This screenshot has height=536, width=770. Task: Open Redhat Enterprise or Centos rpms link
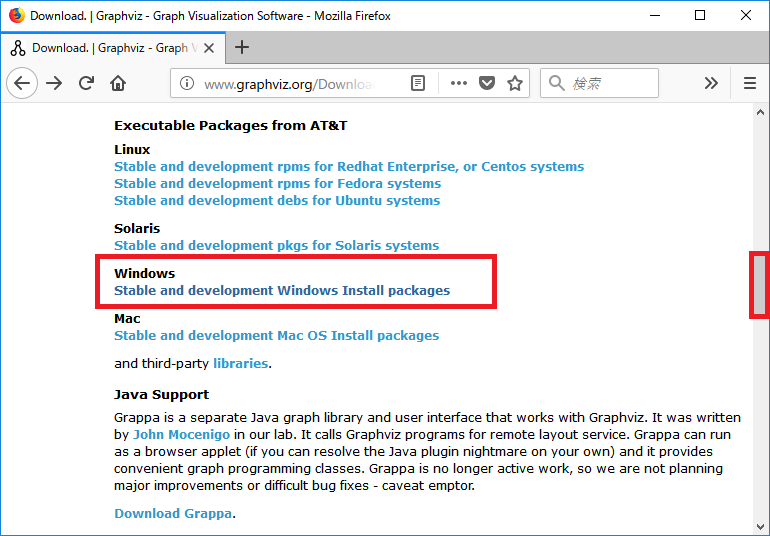[x=349, y=167]
